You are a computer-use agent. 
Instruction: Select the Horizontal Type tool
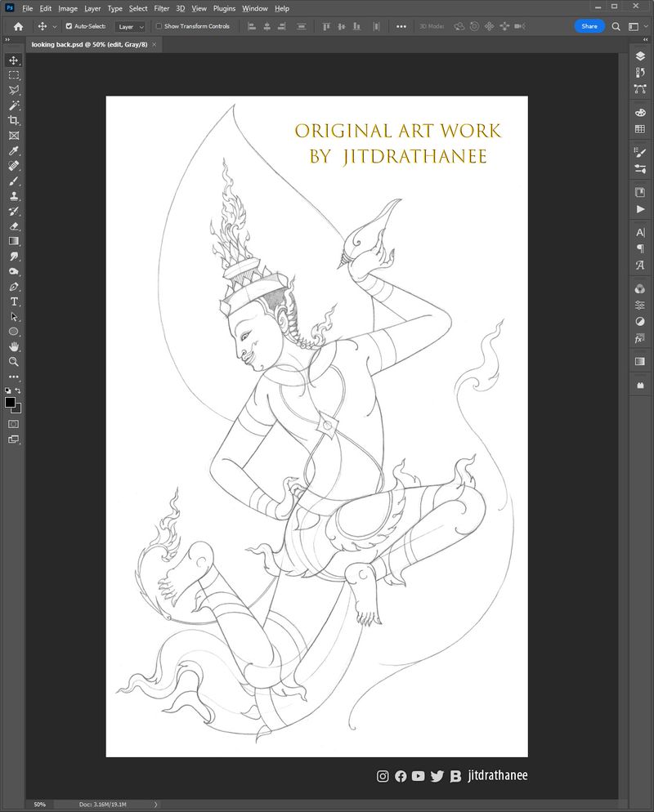coord(14,301)
